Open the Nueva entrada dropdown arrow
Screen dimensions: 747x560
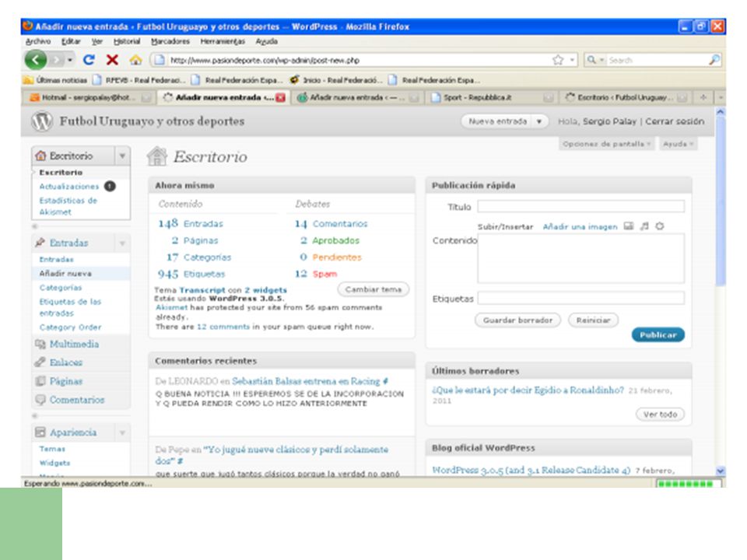tap(538, 121)
